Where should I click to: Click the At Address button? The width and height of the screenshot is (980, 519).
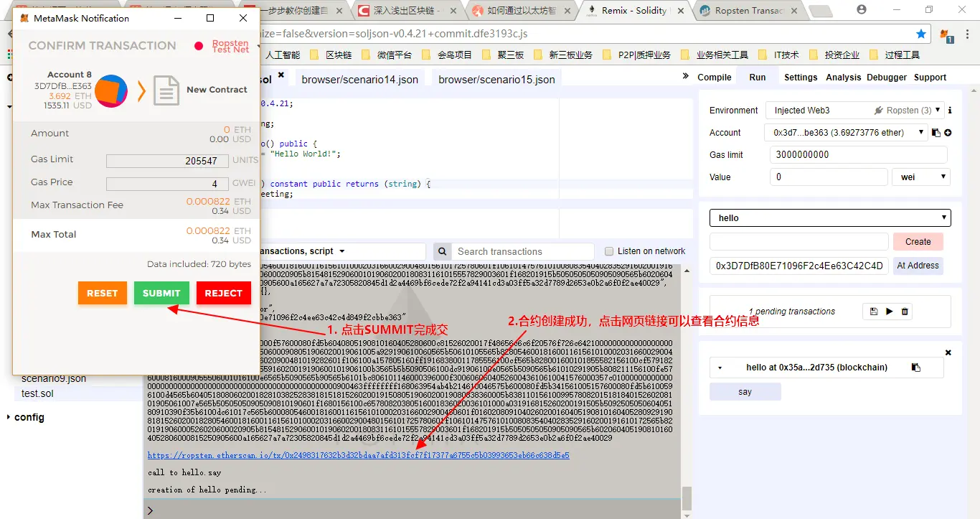click(x=918, y=266)
